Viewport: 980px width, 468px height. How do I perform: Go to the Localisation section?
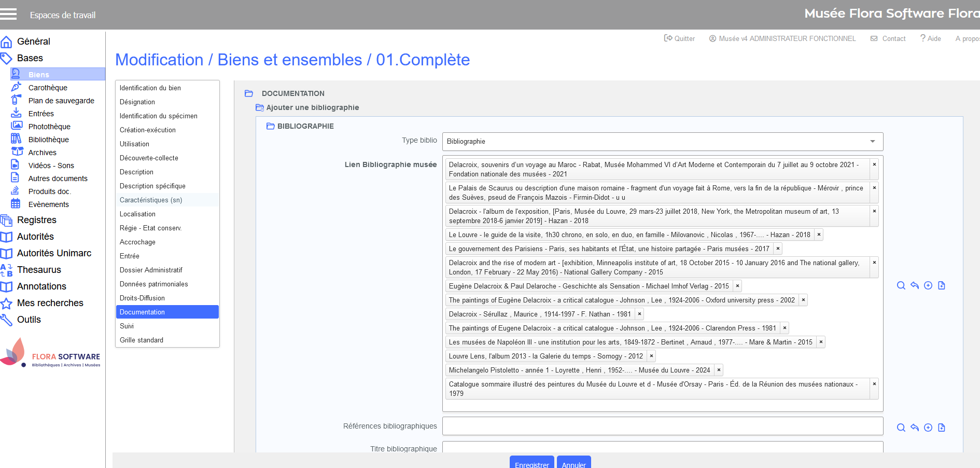click(x=137, y=214)
